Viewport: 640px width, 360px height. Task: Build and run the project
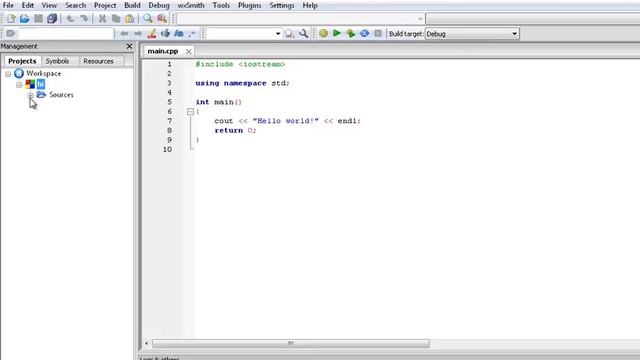tap(351, 33)
